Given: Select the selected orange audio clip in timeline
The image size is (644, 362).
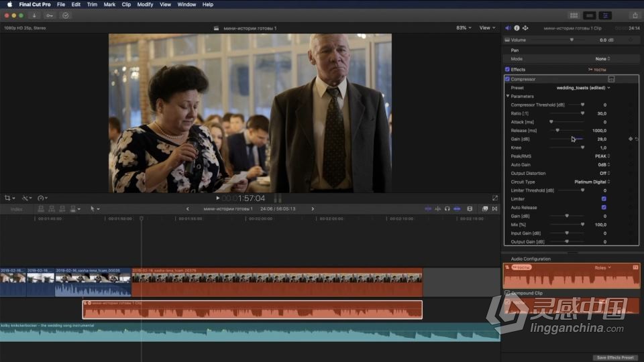Looking at the screenshot, I should (252, 310).
